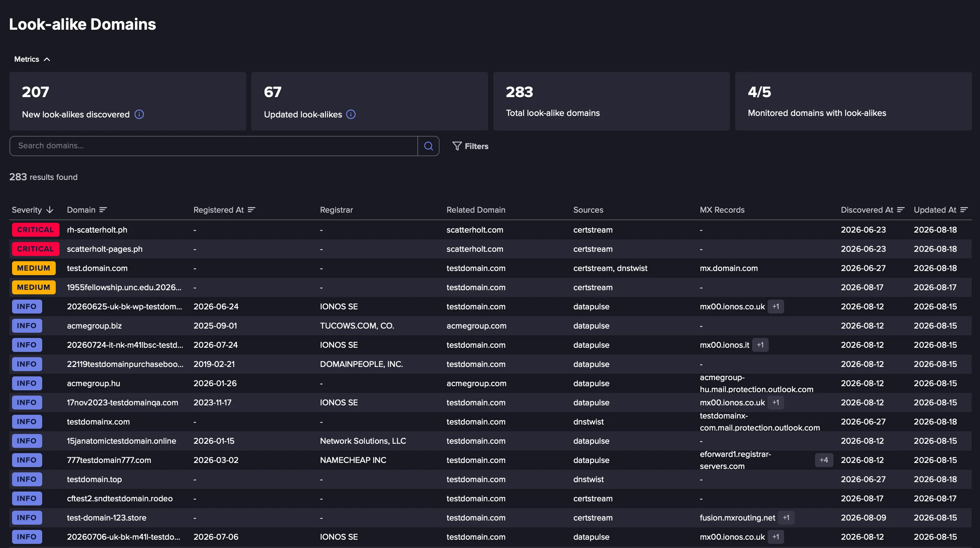Click the 283 Total look-alike domains card
Viewport: 980px width, 548px height.
611,102
